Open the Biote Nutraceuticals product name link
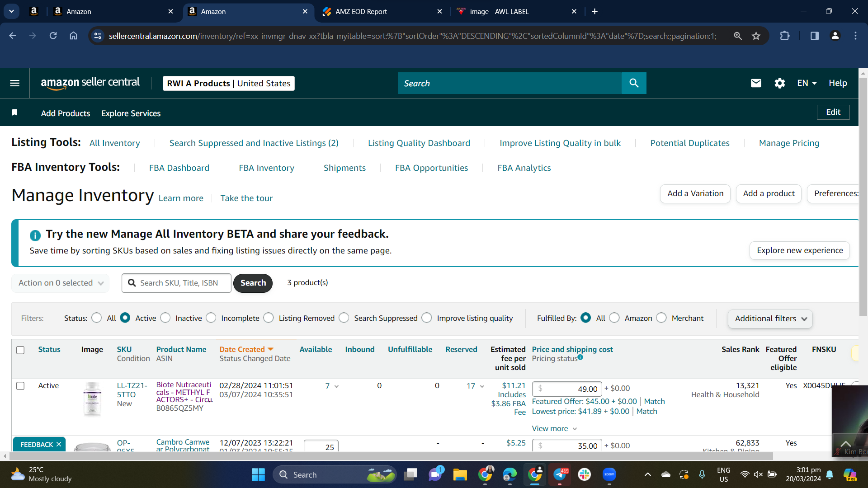The width and height of the screenshot is (868, 488). pos(184,392)
